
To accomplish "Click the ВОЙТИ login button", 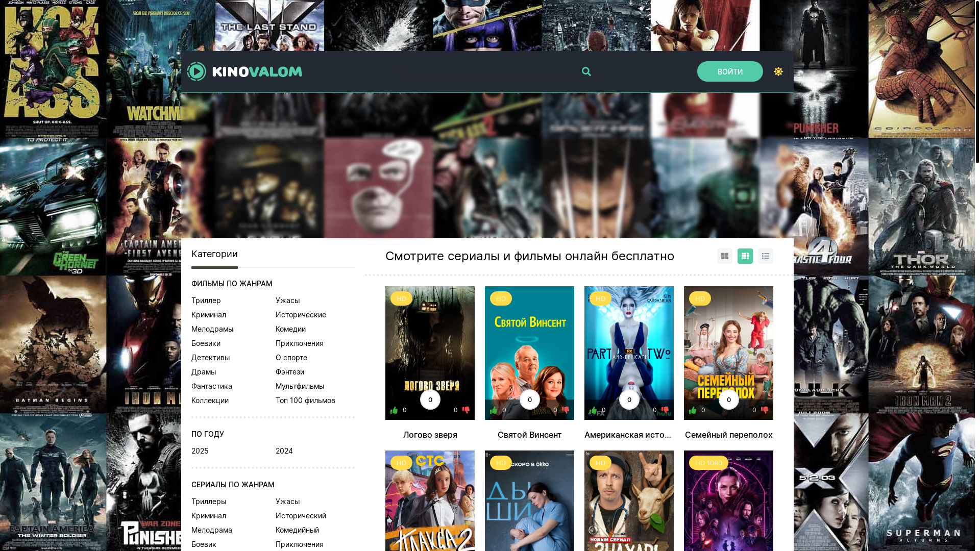I will click(x=730, y=71).
